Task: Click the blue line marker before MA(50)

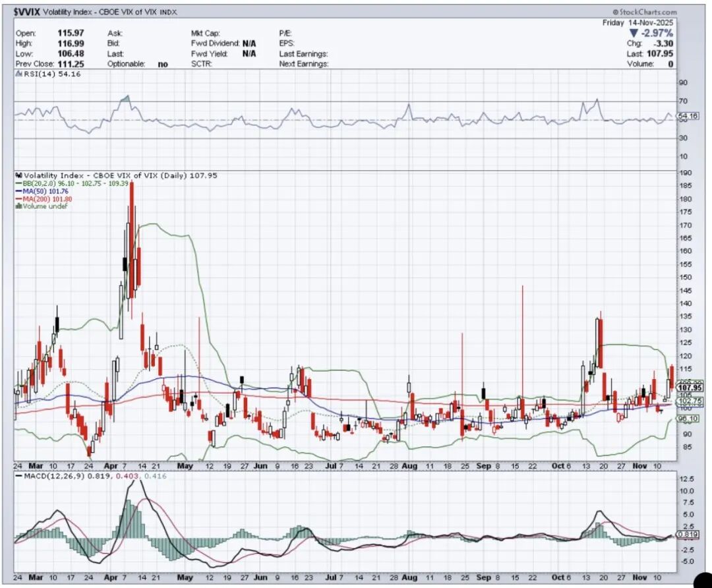Action: (18, 192)
